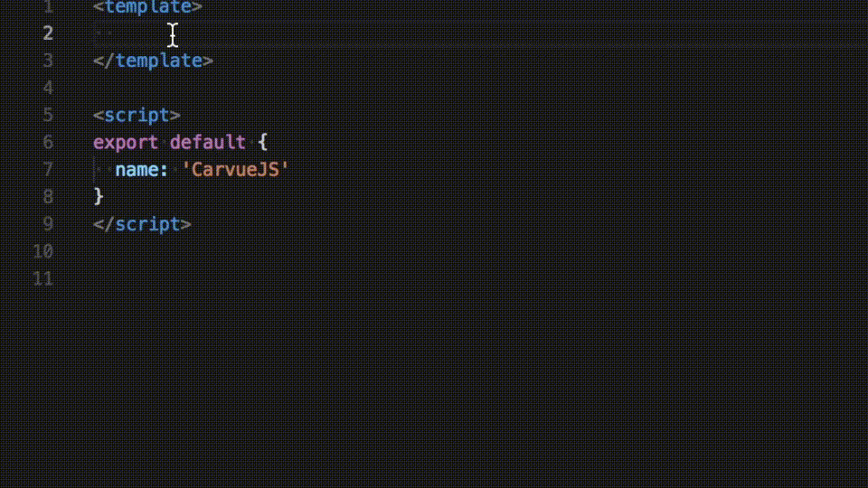
Task: Select line number 3 in the gutter
Action: click(47, 61)
